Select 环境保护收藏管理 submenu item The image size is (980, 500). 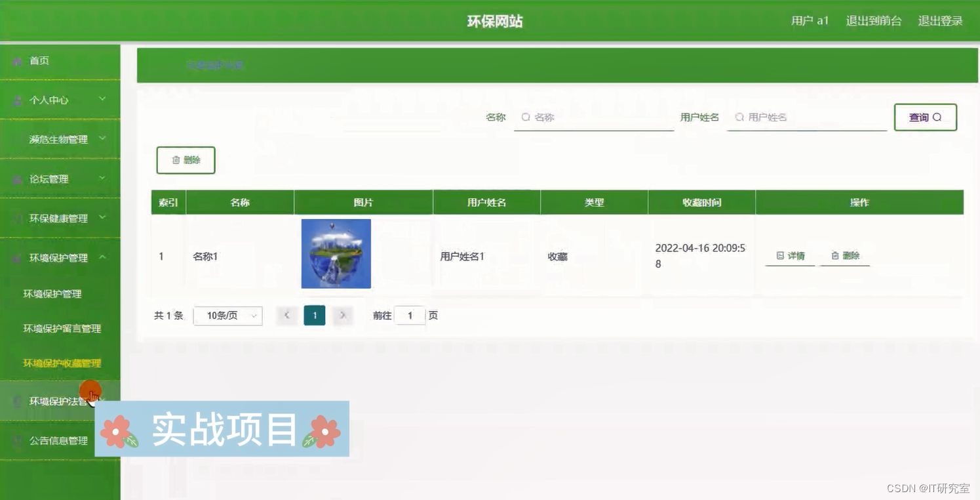pyautogui.click(x=62, y=364)
